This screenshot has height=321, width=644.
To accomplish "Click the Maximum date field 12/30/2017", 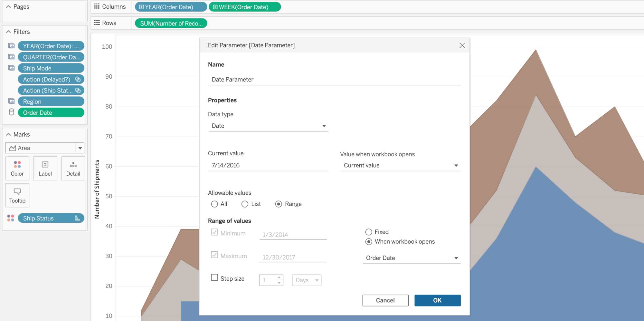I will click(x=293, y=257).
